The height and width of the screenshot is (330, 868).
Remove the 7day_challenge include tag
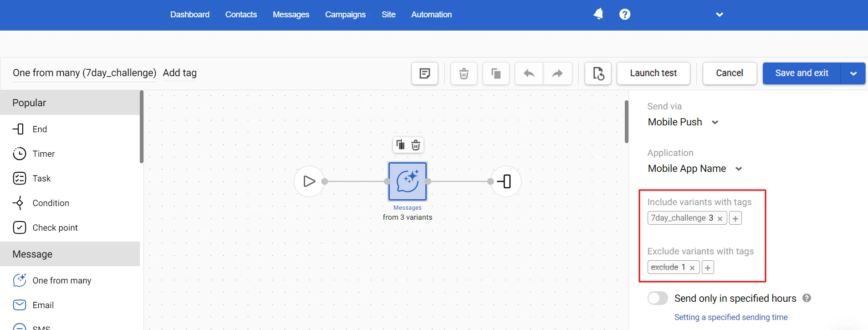coord(720,219)
